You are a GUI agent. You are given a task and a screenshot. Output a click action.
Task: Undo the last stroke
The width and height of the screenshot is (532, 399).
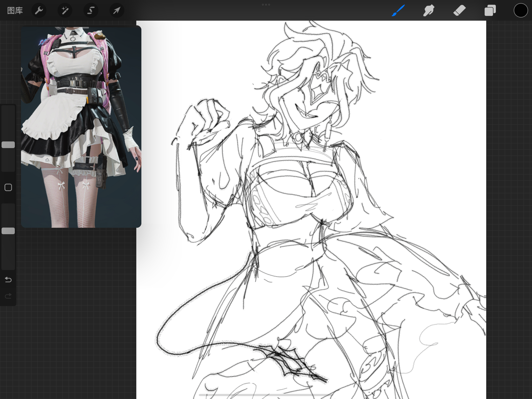point(8,279)
